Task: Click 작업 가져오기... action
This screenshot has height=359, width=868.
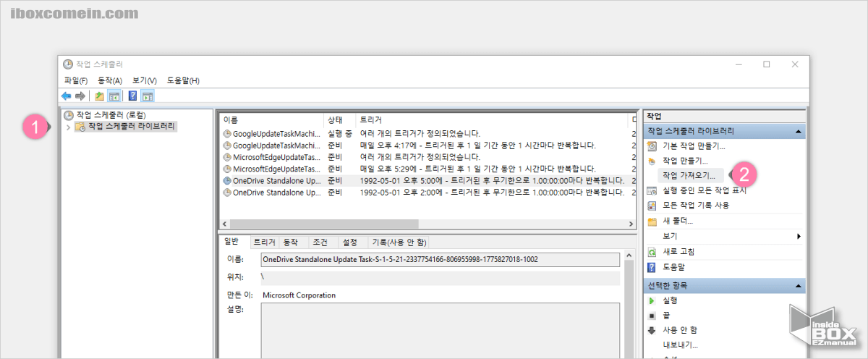Action: click(689, 175)
